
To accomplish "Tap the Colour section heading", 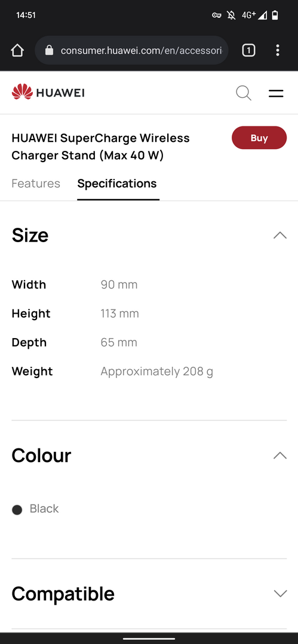I will (x=41, y=456).
